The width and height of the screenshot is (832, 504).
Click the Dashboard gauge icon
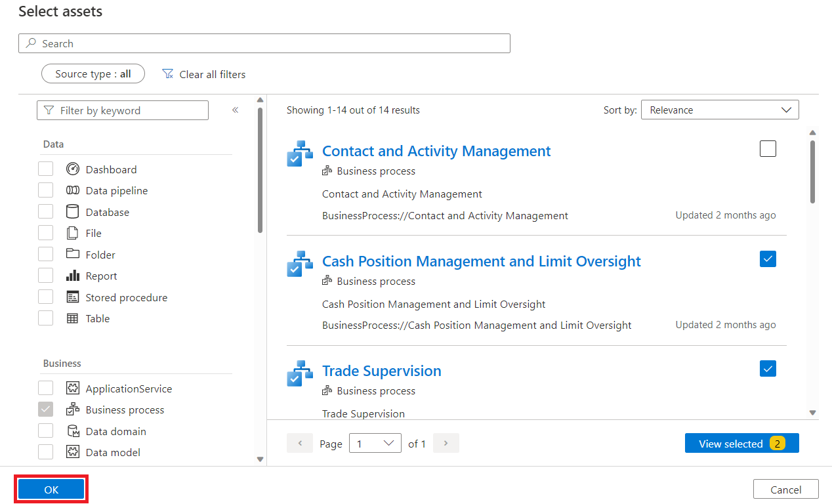tap(73, 169)
